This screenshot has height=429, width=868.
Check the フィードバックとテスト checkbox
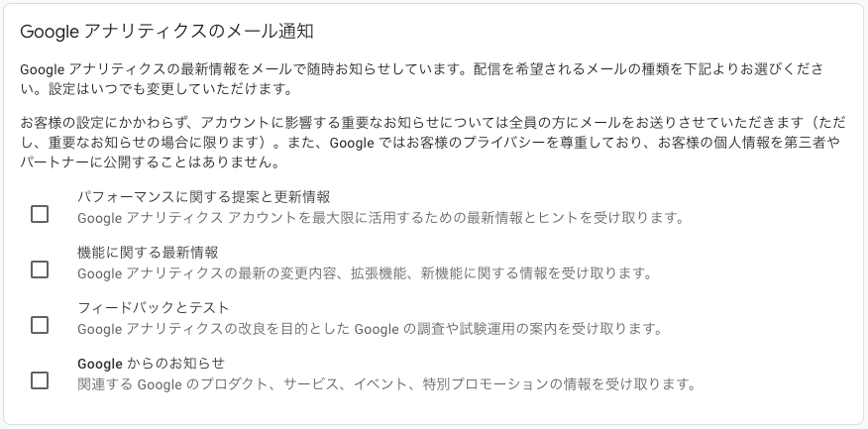click(x=40, y=325)
